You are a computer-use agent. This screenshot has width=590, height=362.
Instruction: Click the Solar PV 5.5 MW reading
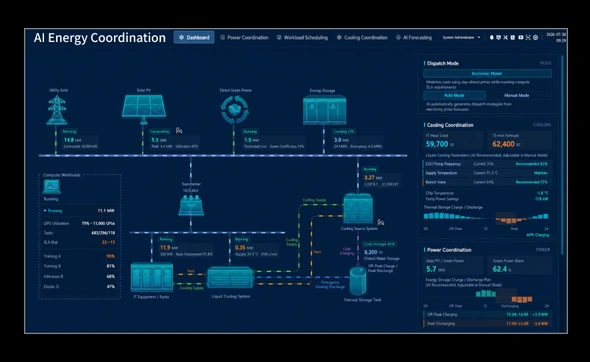click(159, 140)
